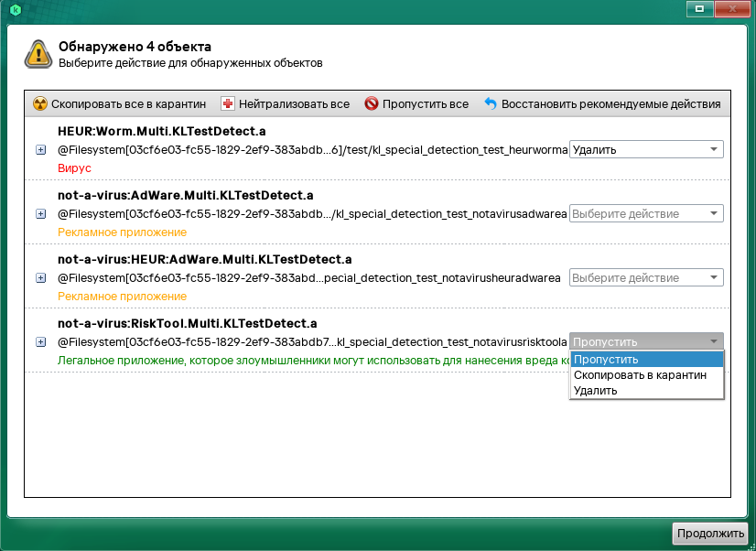756x551 pixels.
Task: Click the Kaspersky logo in title bar
Action: [15, 10]
